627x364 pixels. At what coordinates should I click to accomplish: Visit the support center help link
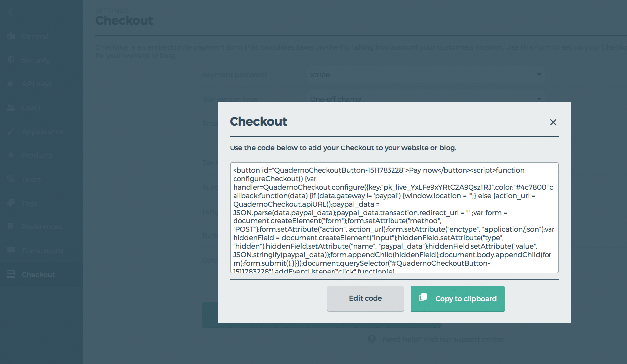click(443, 339)
